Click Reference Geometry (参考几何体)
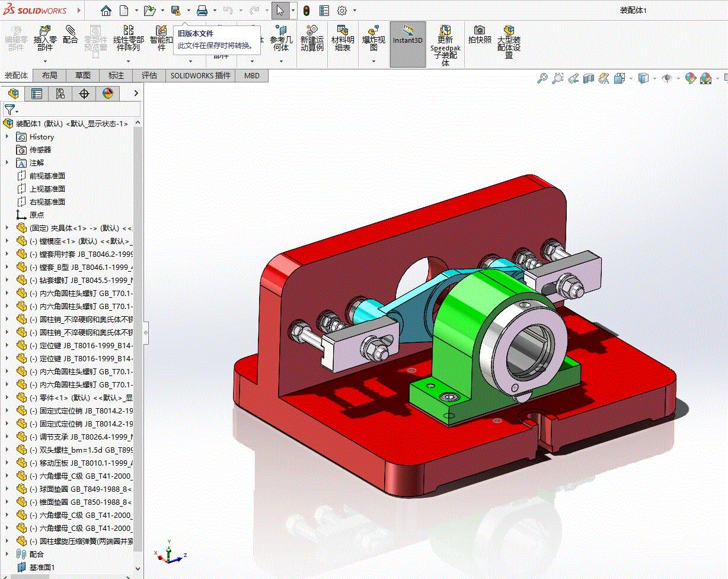Viewport: 728px width, 579px height. coord(281,39)
